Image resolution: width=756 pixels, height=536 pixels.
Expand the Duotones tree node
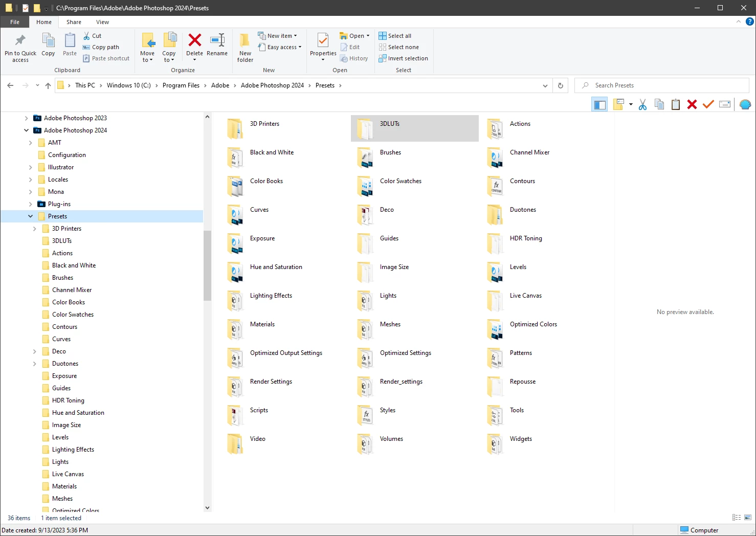coord(34,364)
